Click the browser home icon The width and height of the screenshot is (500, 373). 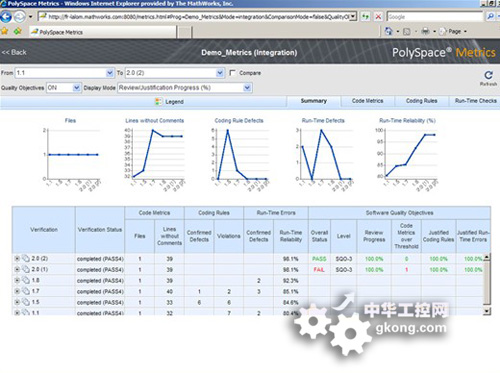tap(389, 32)
